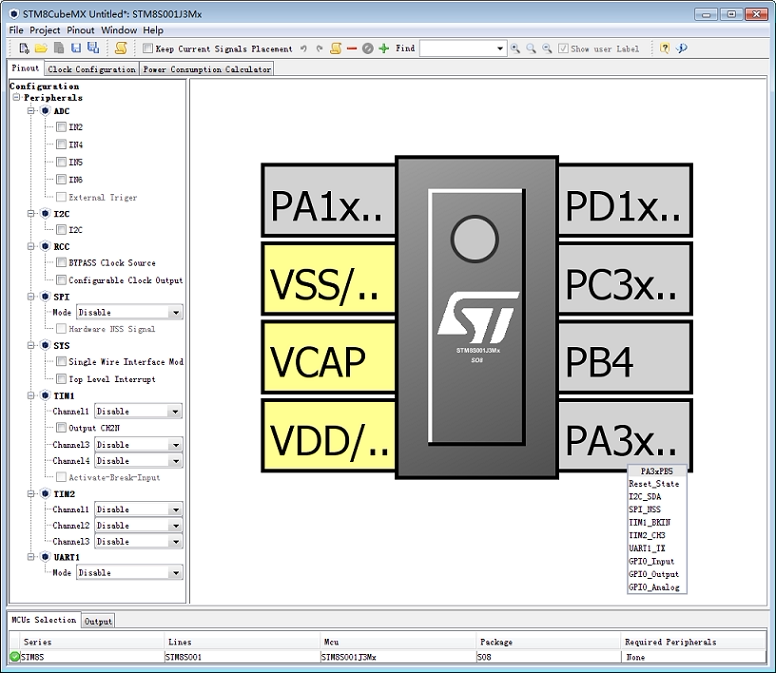Check BYPASS Clock Source option
Screen dimensions: 776x673
click(x=61, y=262)
